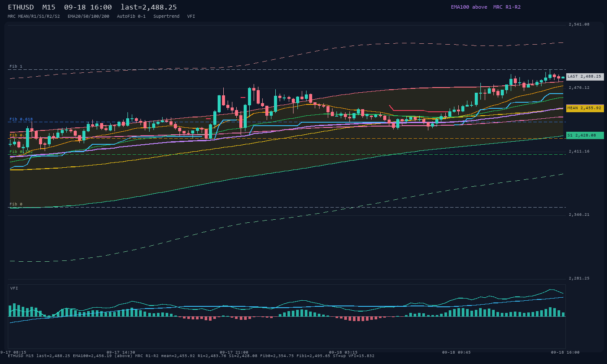Viewport: 607px width, 364px height.
Task: Select the 2,541.08 price axis label
Action: pos(579,24)
